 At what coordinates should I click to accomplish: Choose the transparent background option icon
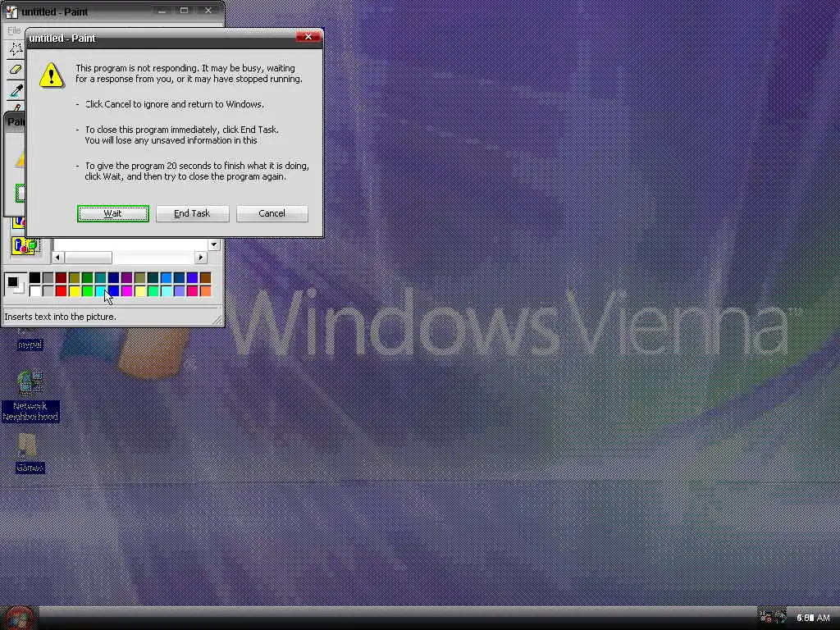pyautogui.click(x=25, y=246)
